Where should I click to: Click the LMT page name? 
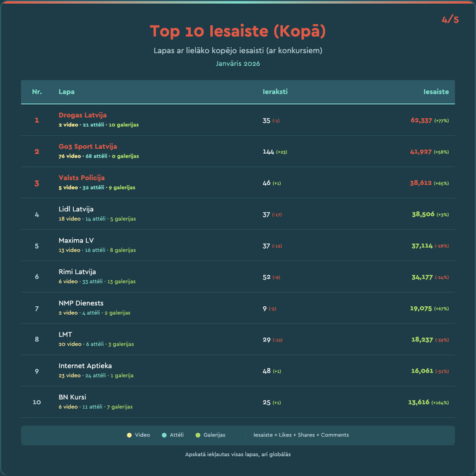65,335
